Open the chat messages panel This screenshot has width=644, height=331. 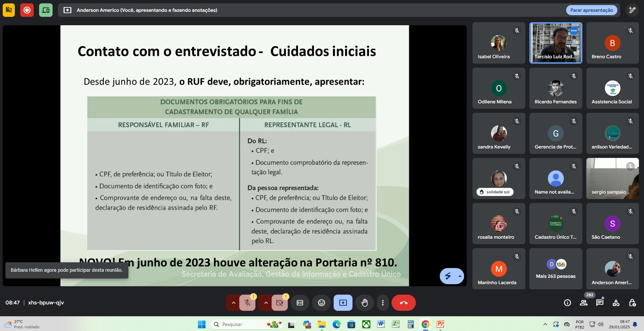point(600,303)
